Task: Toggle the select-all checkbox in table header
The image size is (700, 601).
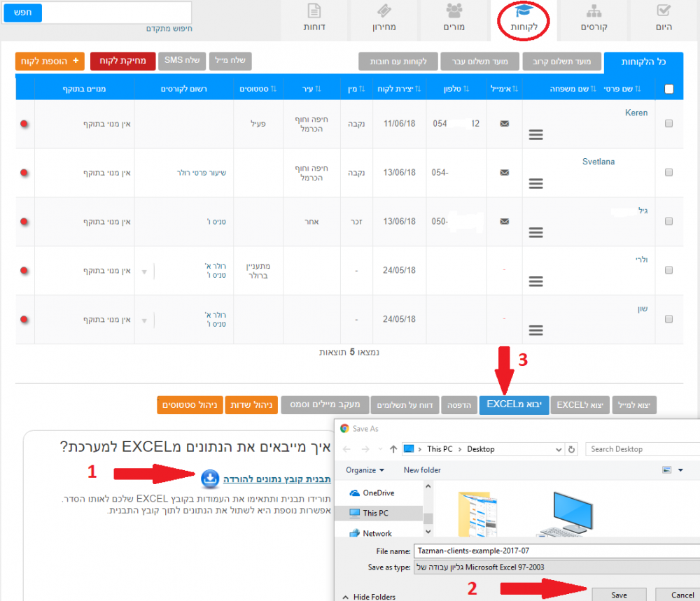Action: coord(668,89)
